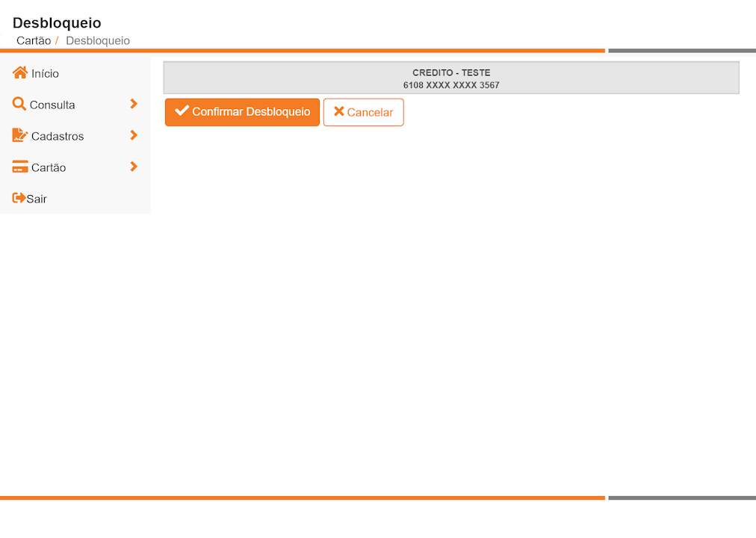Click the masked card number 6108 XXXX XXXX 3567

click(x=451, y=85)
